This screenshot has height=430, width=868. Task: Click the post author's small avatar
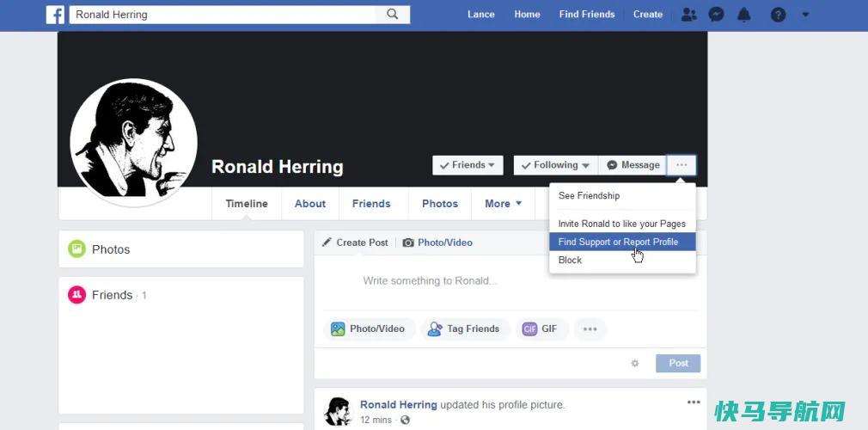click(x=339, y=411)
